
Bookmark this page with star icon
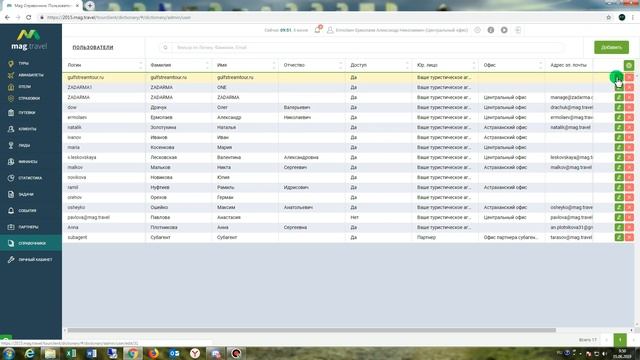pyautogui.click(x=609, y=18)
